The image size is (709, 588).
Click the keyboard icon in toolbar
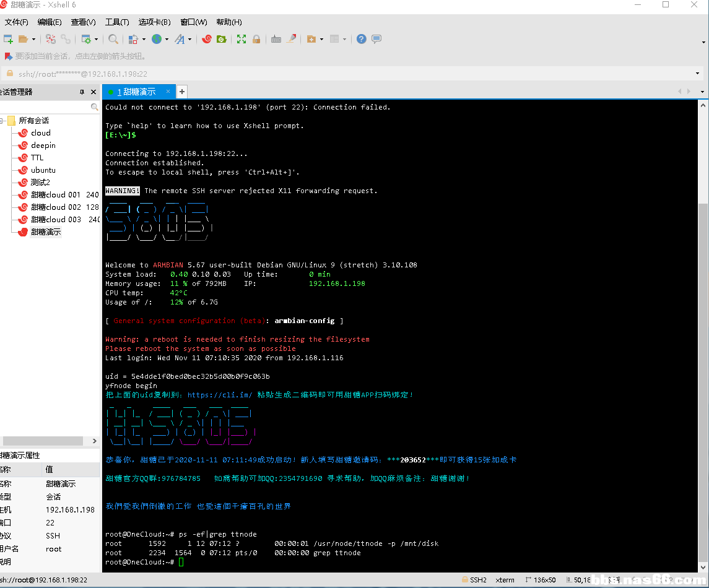coord(276,39)
